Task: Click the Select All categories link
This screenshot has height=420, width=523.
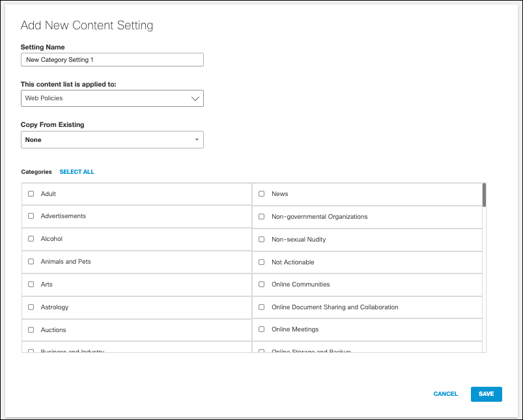Action: tap(77, 172)
